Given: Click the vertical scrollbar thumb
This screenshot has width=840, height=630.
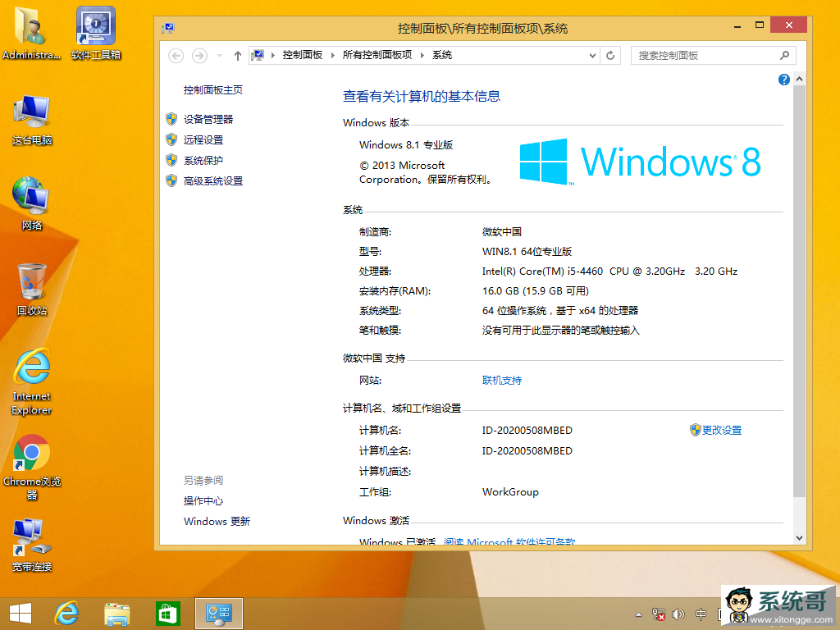Looking at the screenshot, I should 799,291.
